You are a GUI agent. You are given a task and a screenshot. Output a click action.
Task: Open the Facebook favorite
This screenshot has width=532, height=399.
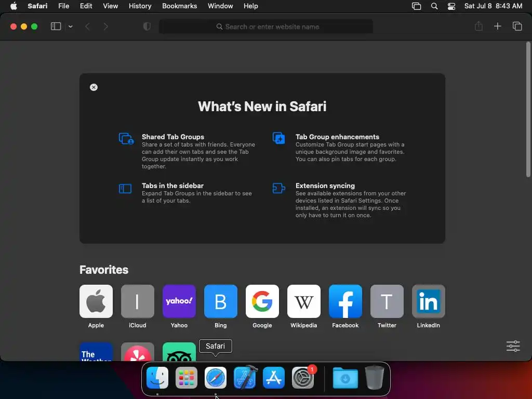tap(345, 301)
